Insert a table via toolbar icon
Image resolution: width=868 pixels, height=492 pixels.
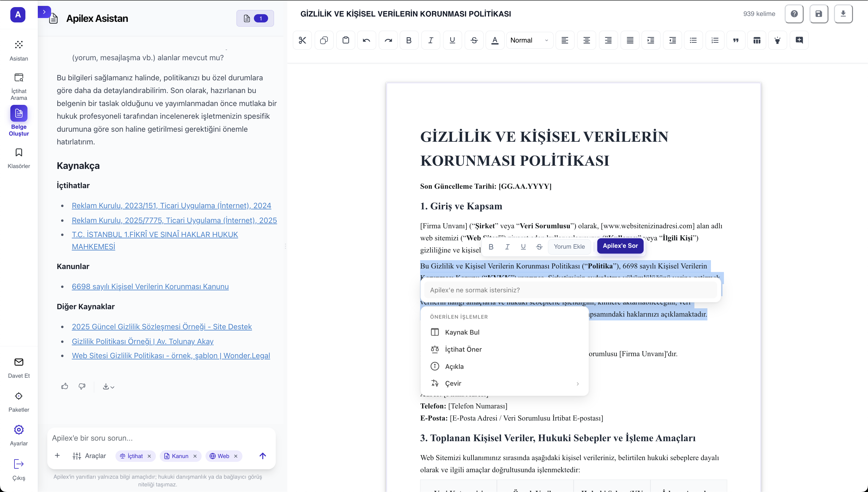coord(756,40)
